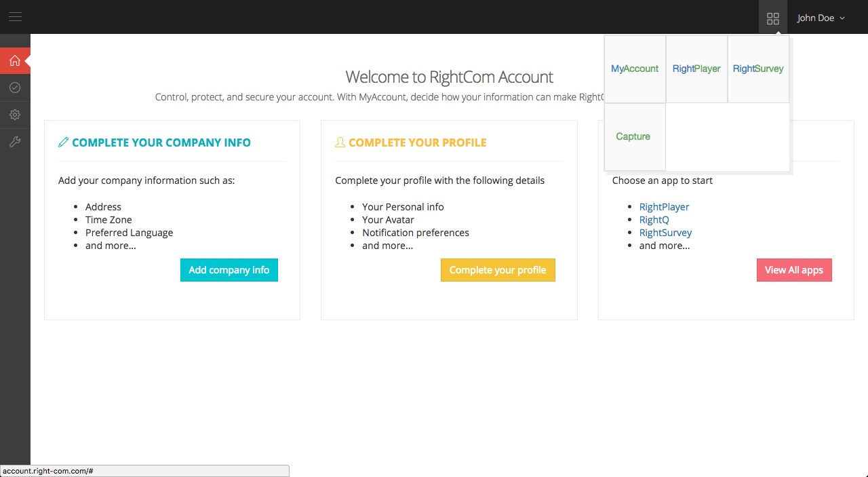The image size is (868, 477).
Task: Follow the RightQ link
Action: click(654, 220)
